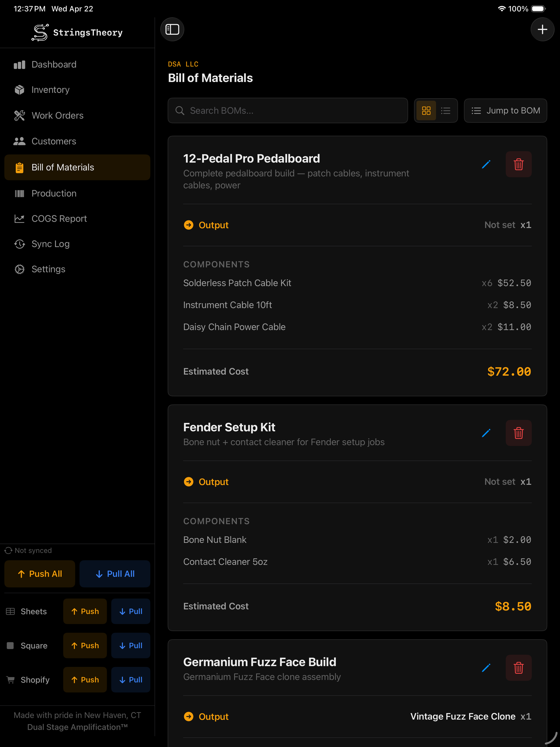This screenshot has width=560, height=747.
Task: Open the Sync Log page
Action: point(50,244)
